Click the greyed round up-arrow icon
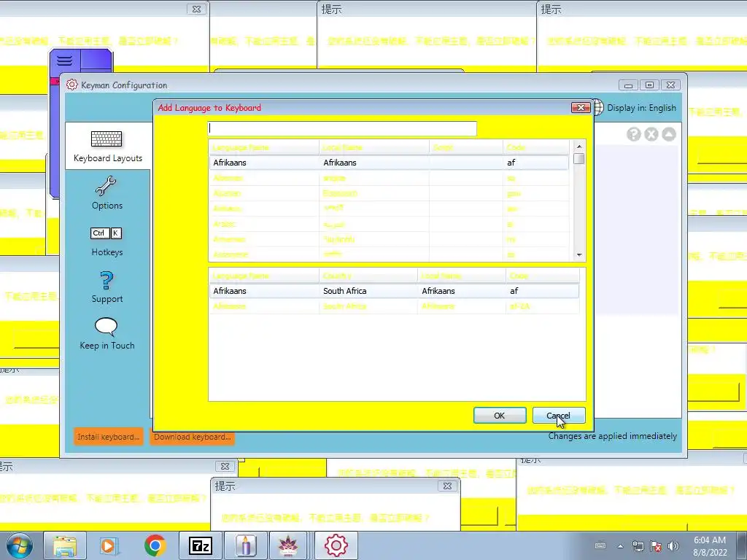 pos(669,135)
